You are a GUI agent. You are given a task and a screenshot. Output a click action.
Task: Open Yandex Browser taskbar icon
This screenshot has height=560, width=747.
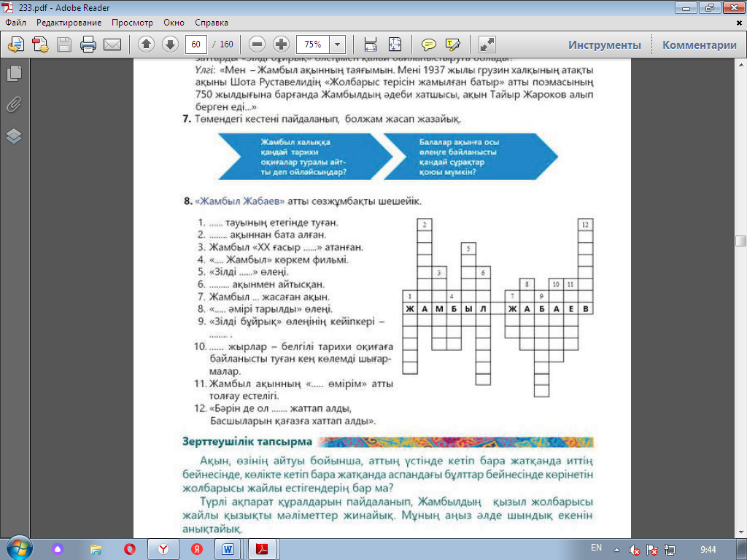(x=163, y=549)
